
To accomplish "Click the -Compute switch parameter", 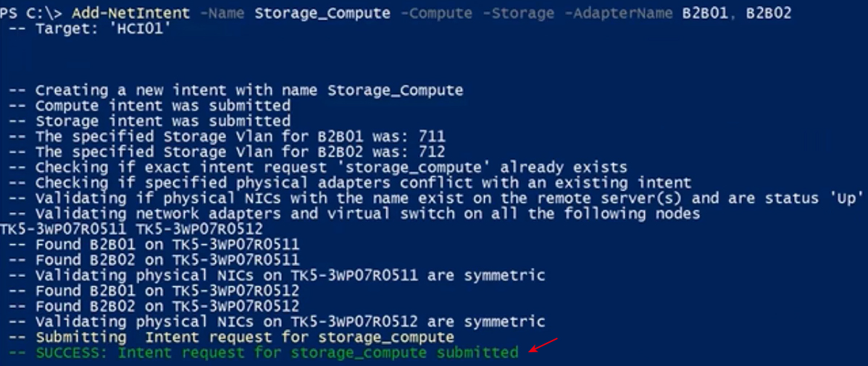I will click(x=436, y=13).
